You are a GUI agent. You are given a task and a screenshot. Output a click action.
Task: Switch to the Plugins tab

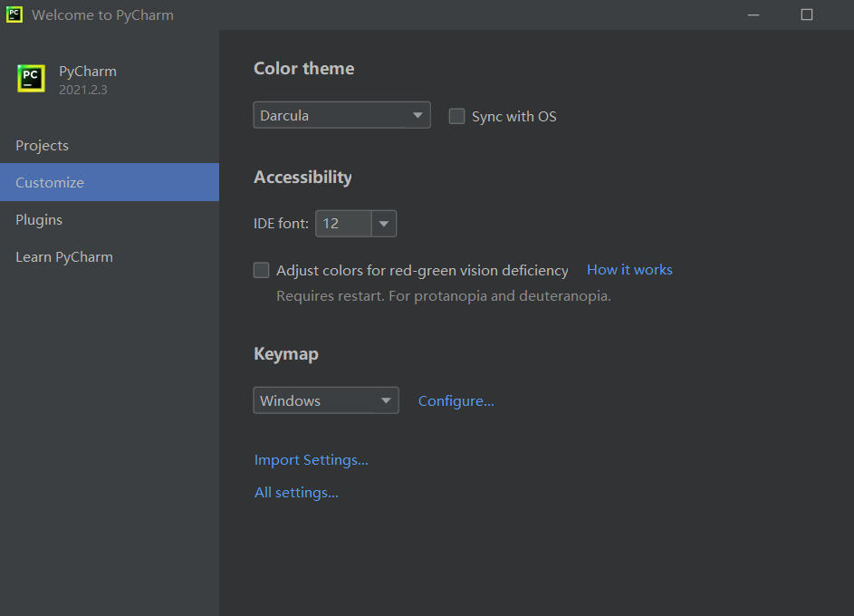tap(110, 219)
